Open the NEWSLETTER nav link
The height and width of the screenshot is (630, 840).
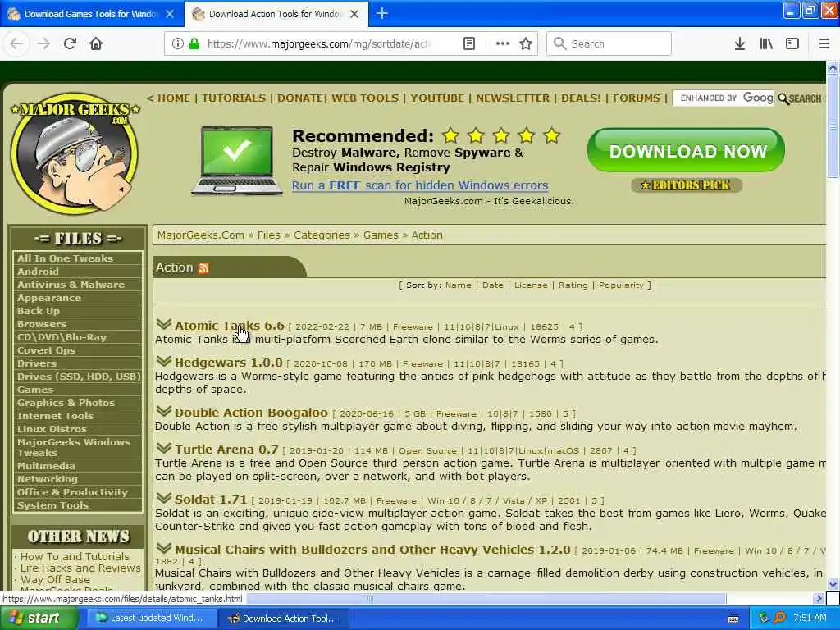point(513,98)
